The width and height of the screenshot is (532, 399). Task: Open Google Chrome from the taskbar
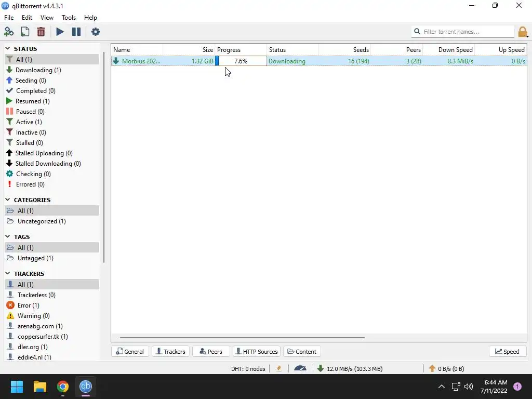(x=63, y=387)
